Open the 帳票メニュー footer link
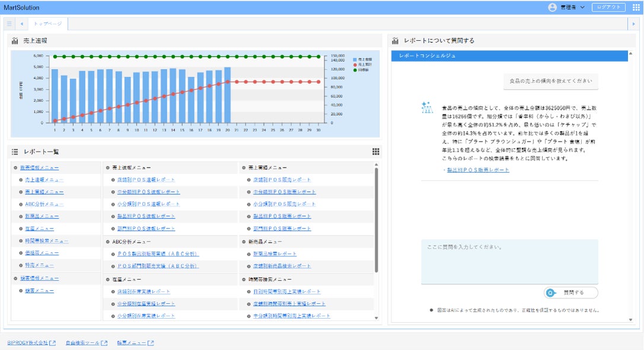The image size is (644, 350). point(132,343)
